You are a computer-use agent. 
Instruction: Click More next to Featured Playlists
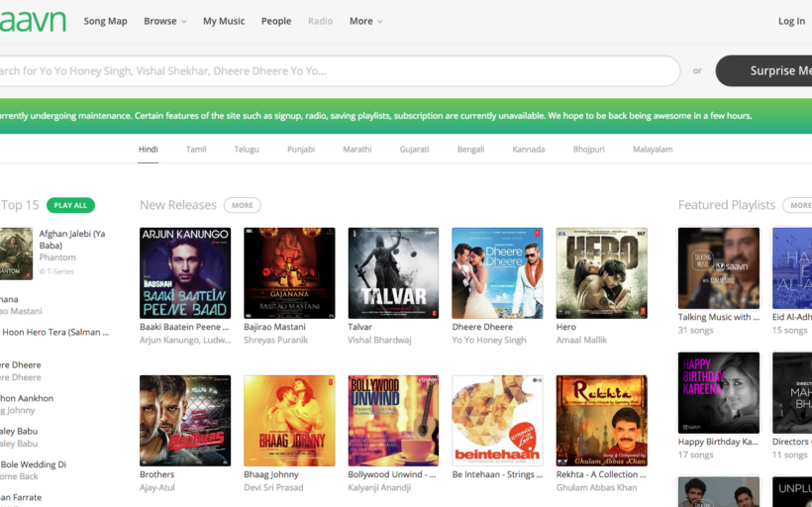[x=798, y=205]
